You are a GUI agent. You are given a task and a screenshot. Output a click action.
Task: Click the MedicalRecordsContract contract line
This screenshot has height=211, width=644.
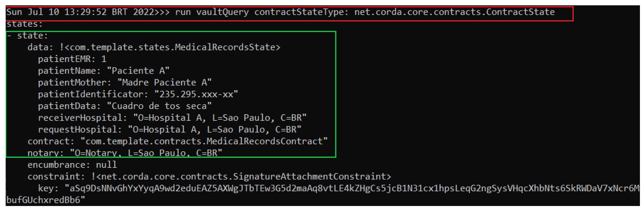(x=177, y=142)
